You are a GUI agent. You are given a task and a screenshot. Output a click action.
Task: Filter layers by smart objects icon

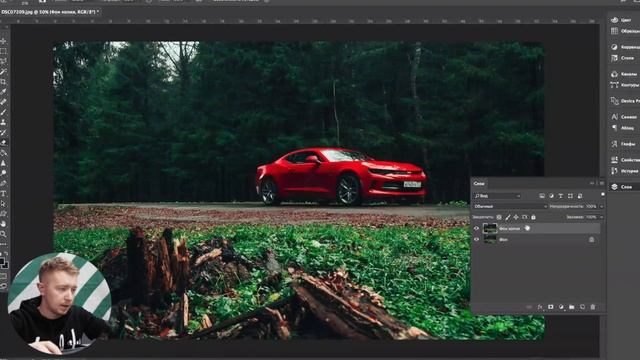point(580,196)
